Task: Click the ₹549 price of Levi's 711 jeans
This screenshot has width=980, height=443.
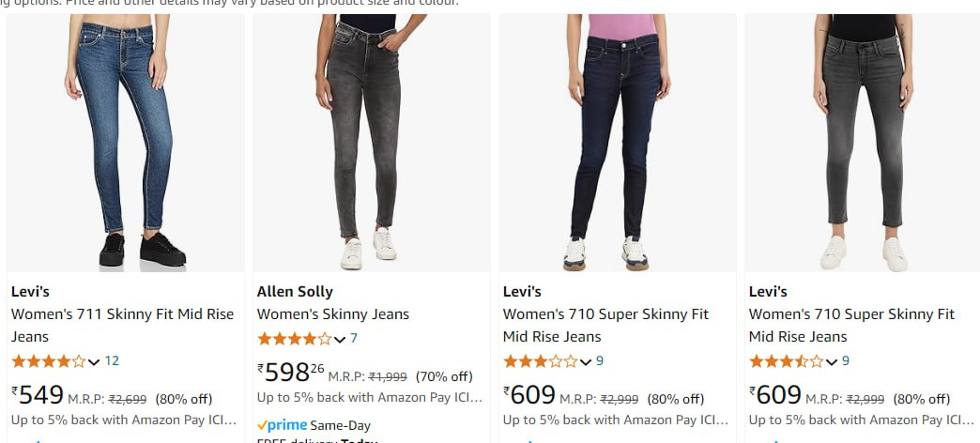Action: coord(38,395)
